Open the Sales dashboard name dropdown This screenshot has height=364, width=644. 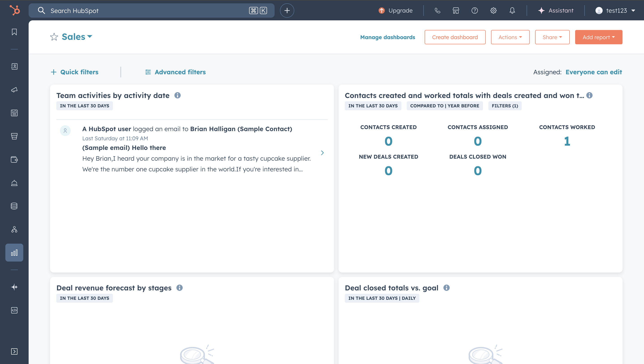click(77, 37)
